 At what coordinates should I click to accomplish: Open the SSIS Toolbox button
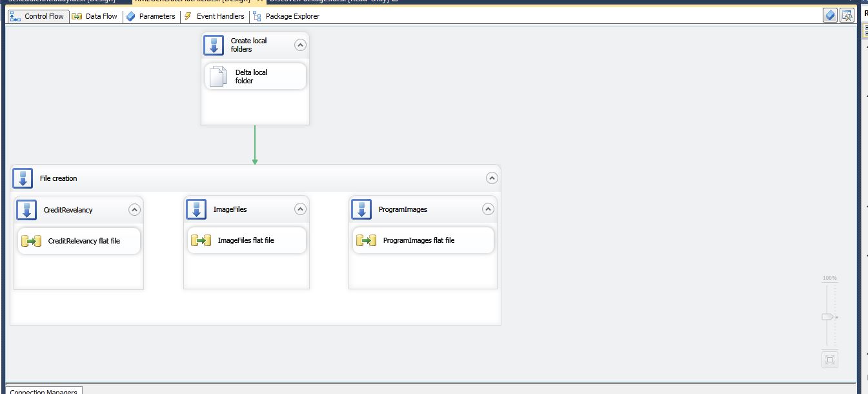pos(847,16)
